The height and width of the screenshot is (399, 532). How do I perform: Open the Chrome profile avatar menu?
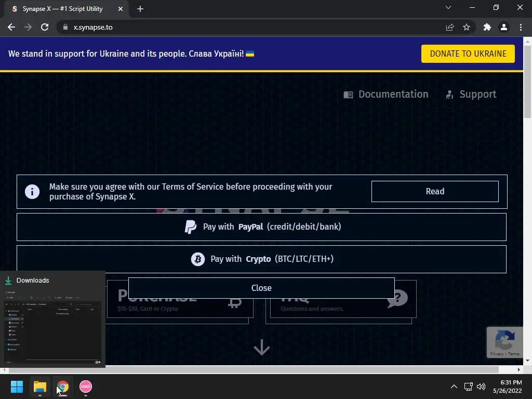[504, 27]
